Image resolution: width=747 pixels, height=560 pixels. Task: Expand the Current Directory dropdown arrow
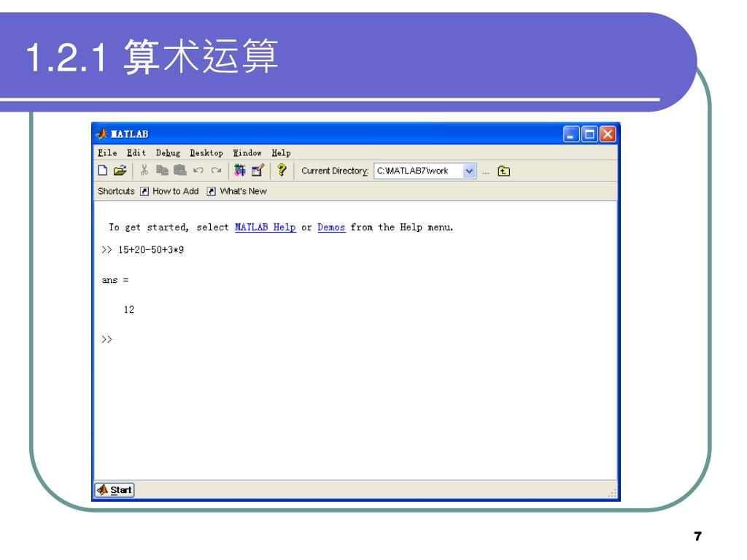coord(469,171)
